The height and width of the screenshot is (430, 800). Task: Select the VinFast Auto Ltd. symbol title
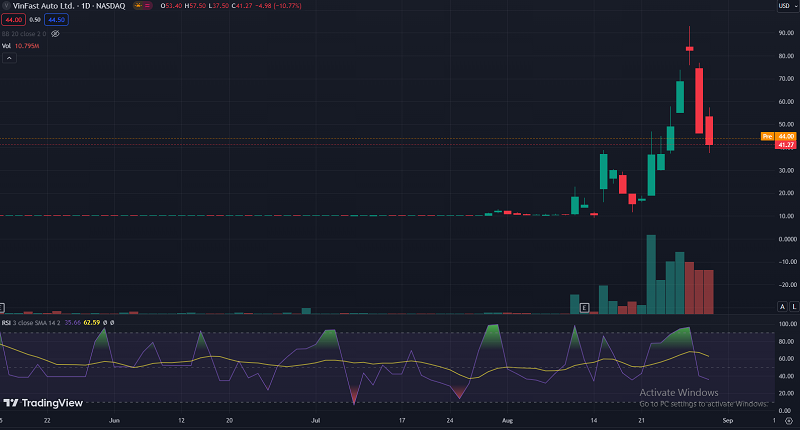point(45,5)
